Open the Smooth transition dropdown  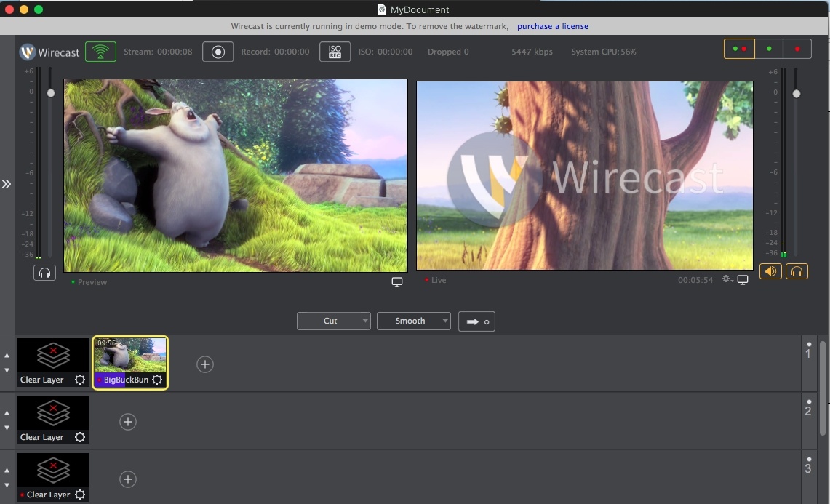pos(414,321)
